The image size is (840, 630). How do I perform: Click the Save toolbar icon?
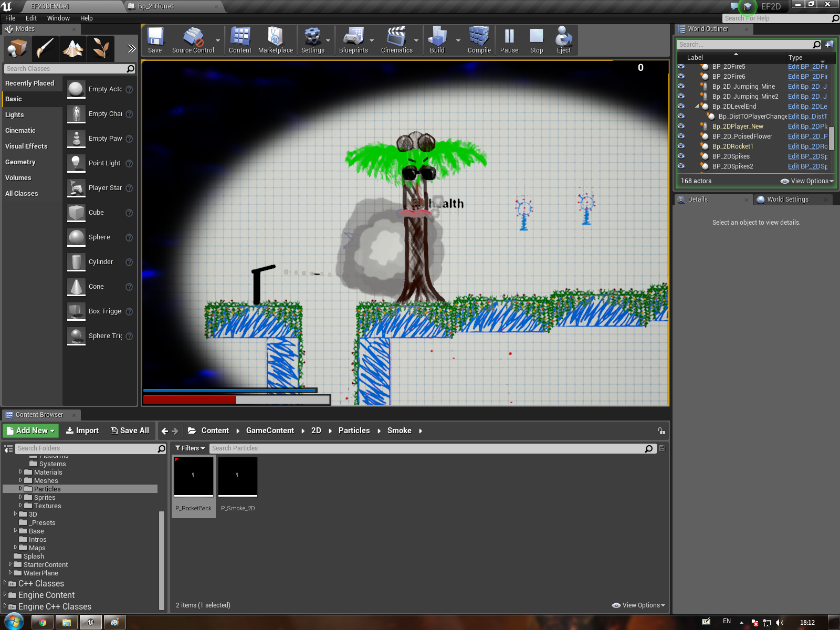(155, 40)
